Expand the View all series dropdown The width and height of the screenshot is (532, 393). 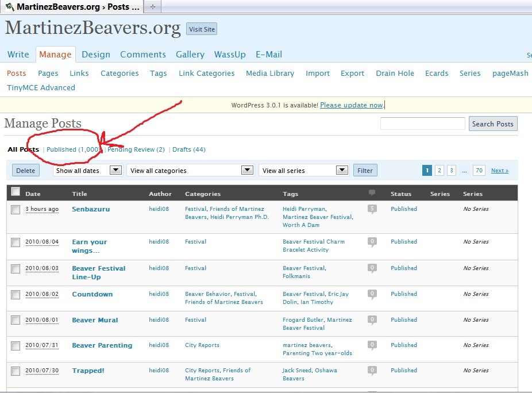click(x=304, y=171)
